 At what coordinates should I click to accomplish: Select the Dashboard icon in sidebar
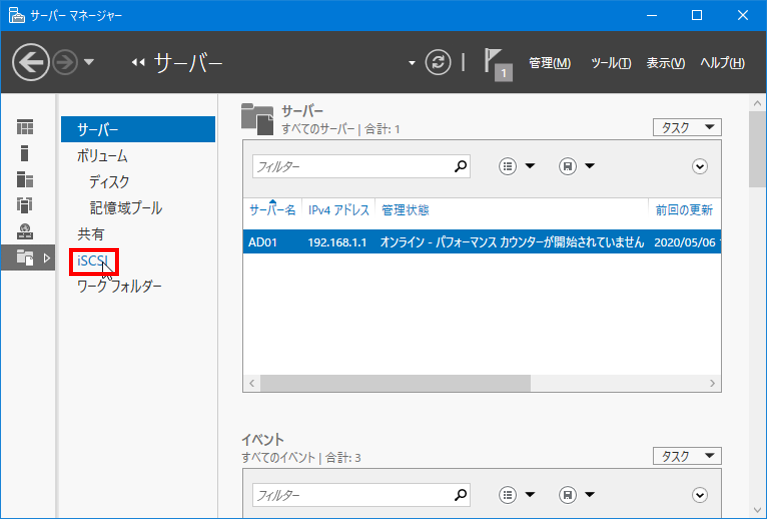point(25,127)
